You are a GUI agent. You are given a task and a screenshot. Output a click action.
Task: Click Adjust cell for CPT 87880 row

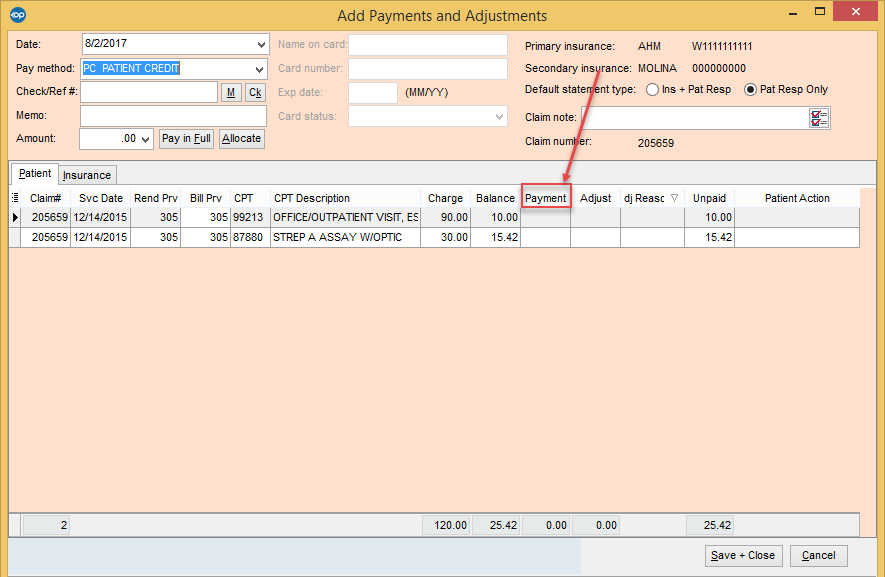(x=595, y=238)
